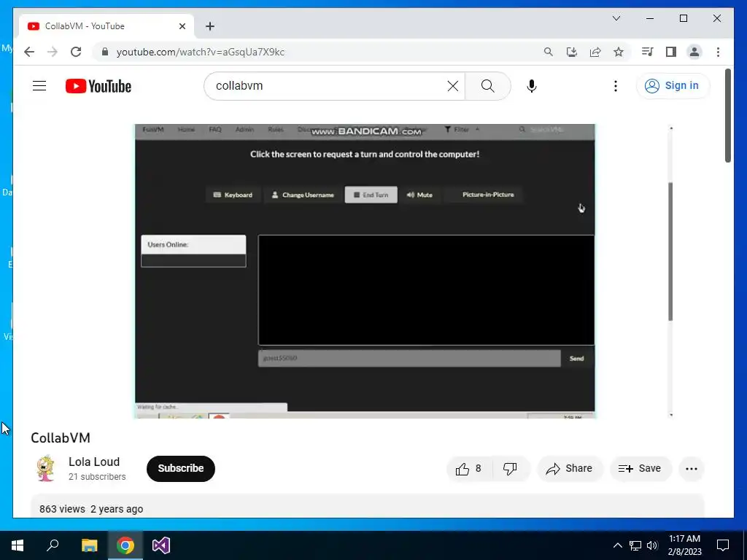Open the media controls icon in Chrome toolbar
747x560 pixels.
tap(648, 52)
